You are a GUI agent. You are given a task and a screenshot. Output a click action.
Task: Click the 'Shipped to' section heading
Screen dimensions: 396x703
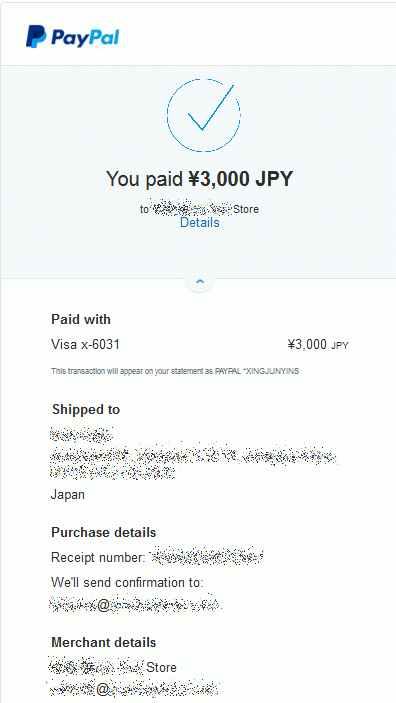[86, 409]
